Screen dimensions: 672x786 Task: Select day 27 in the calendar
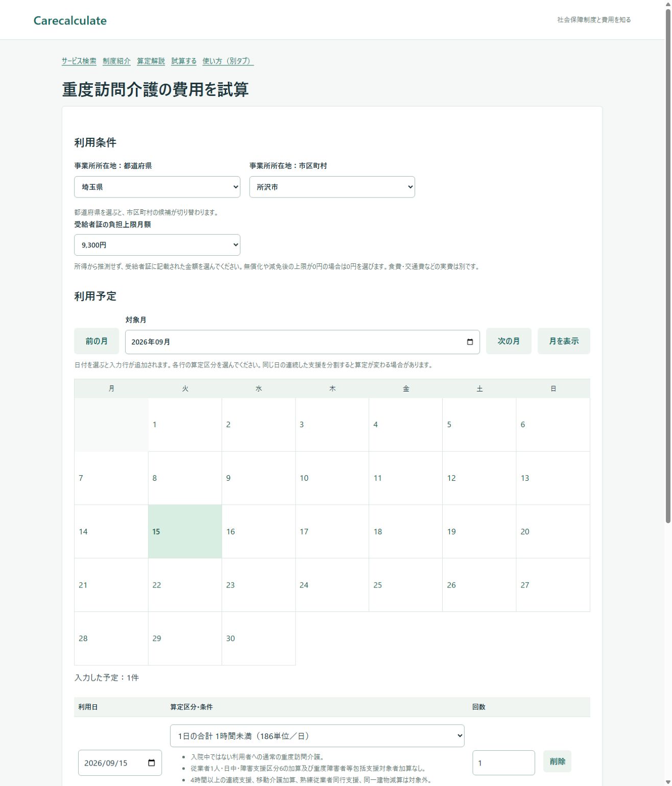(x=553, y=585)
